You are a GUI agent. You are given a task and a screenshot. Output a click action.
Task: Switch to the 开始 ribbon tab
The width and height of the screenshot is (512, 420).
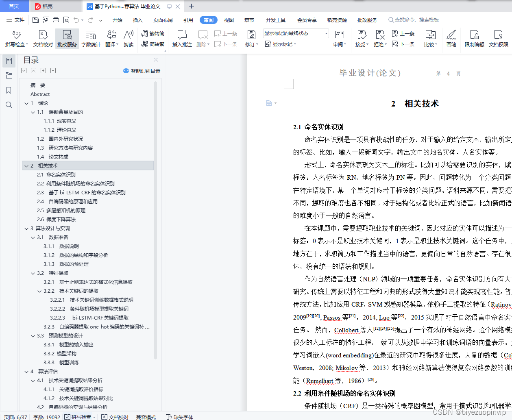118,20
